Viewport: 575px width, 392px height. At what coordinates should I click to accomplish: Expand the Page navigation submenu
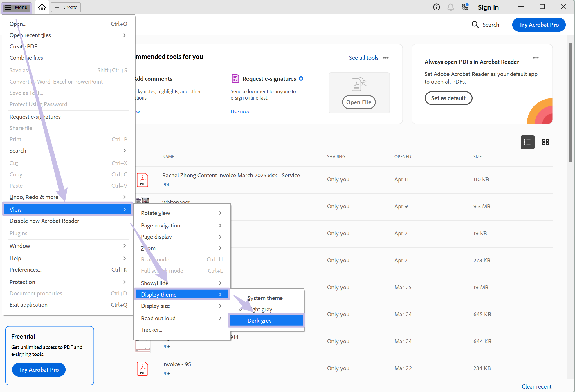(161, 225)
